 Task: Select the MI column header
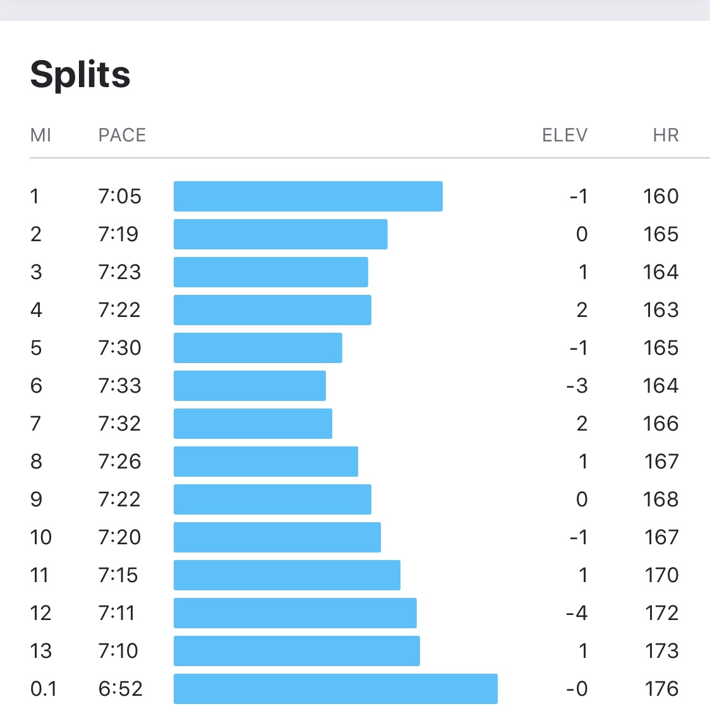tap(40, 135)
